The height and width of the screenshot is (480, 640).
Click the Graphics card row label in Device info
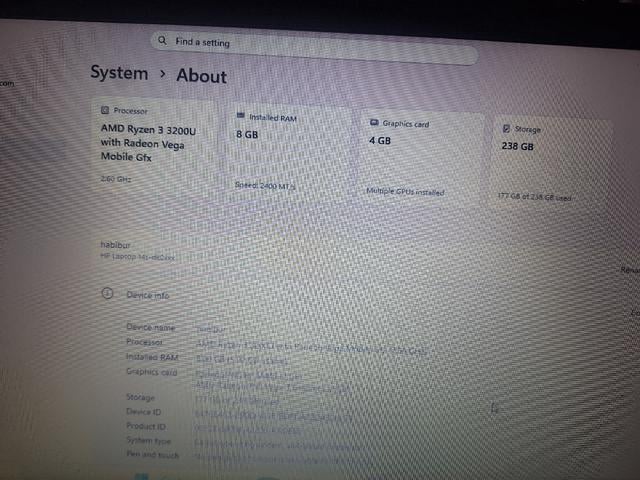click(x=151, y=372)
